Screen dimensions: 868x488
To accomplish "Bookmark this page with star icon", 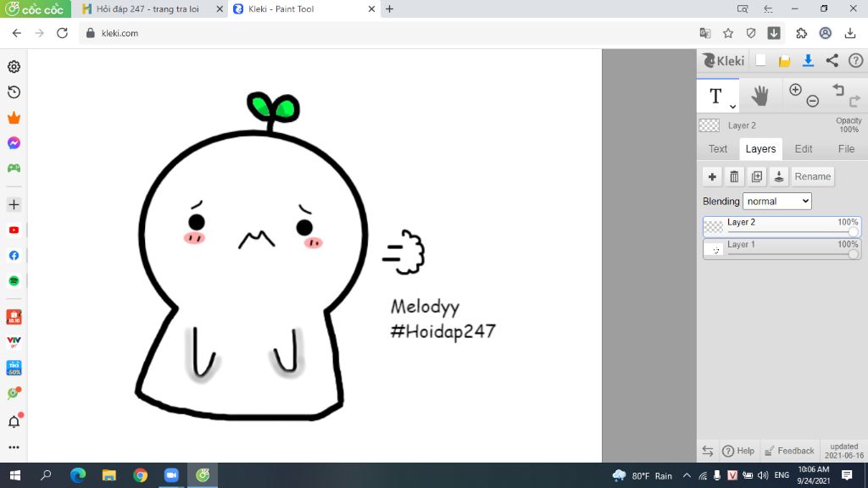I will [728, 33].
